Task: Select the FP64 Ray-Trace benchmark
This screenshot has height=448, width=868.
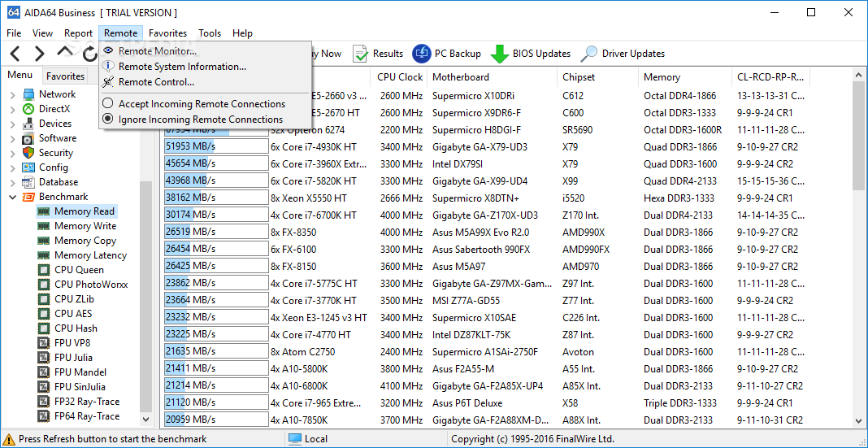Action: pos(87,415)
